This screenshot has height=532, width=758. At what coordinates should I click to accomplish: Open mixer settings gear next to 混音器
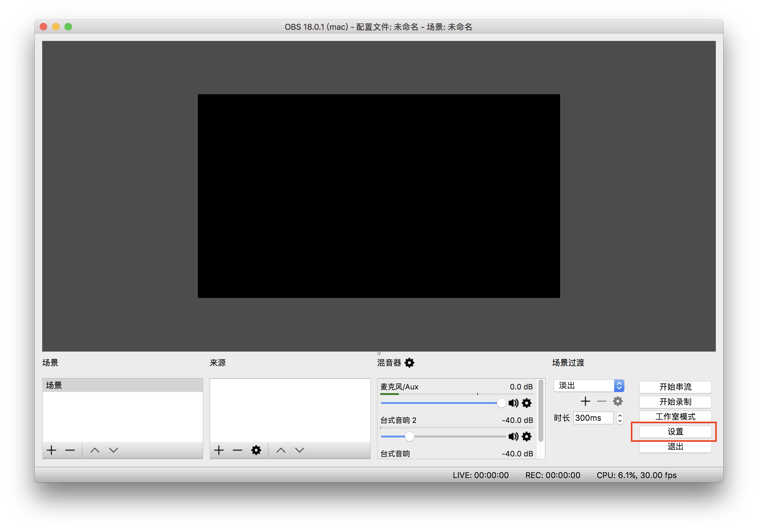click(409, 363)
